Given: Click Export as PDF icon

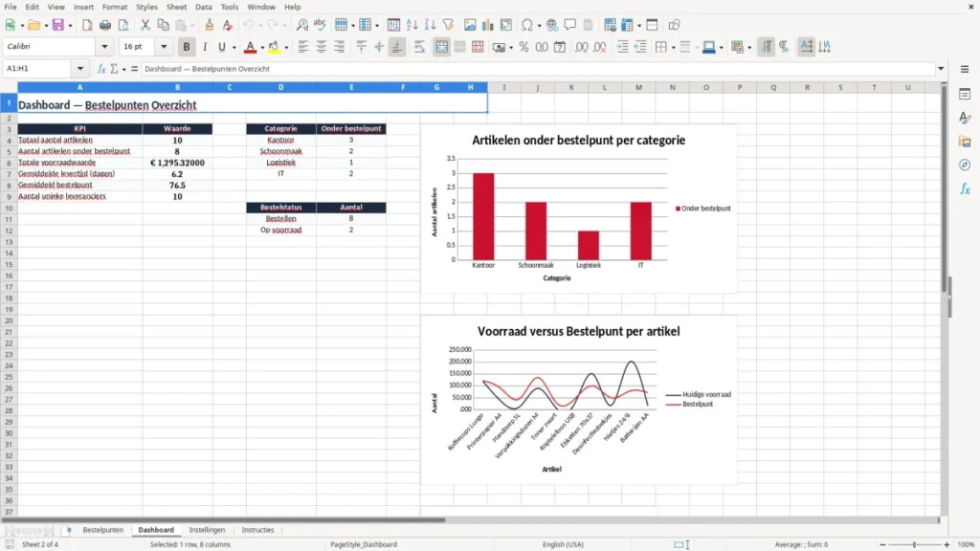Looking at the screenshot, I should click(87, 25).
